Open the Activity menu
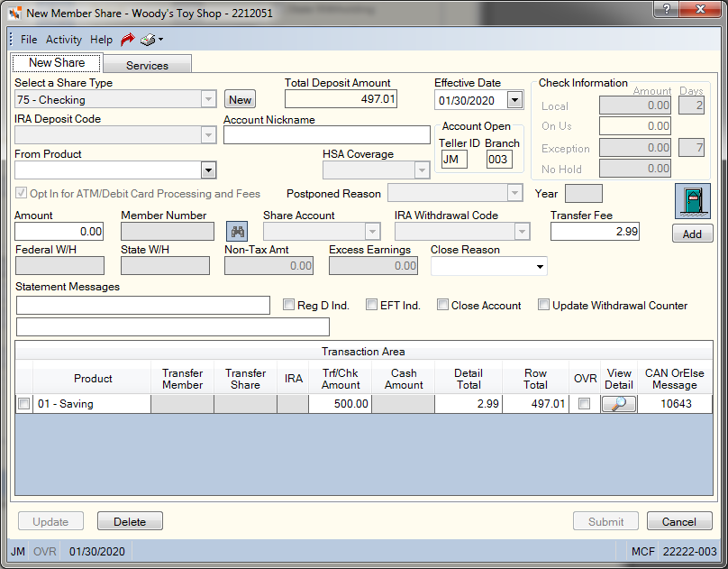The height and width of the screenshot is (569, 728). click(x=64, y=40)
